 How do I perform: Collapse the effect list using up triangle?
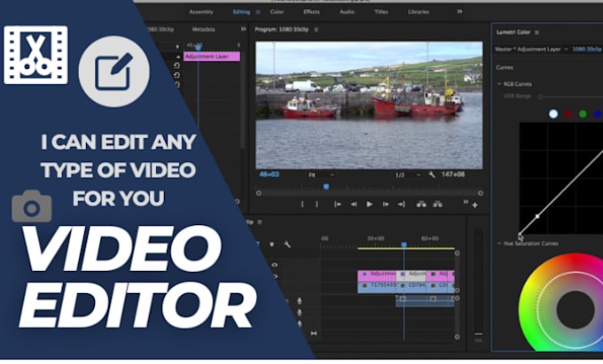[x=177, y=57]
